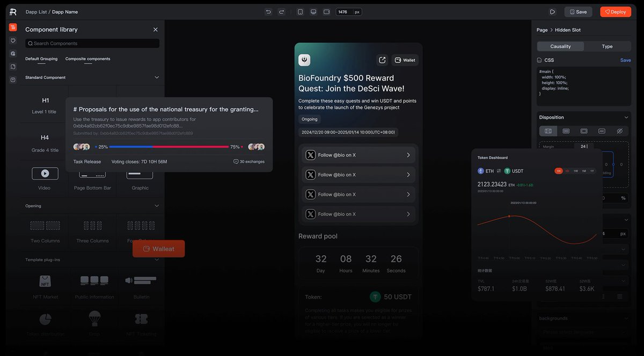Click the text box sidebar icon
Viewport: 644px width, 356px height.
13,80
